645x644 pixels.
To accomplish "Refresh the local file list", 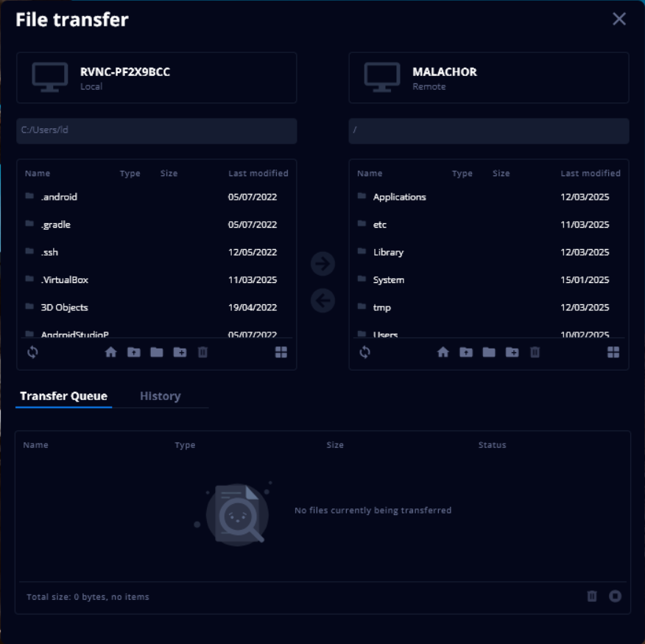I will [32, 352].
